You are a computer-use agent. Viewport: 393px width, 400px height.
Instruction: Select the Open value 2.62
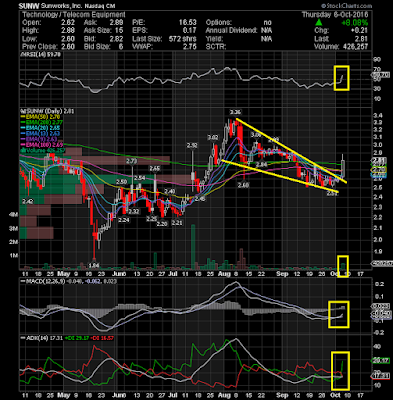point(68,23)
